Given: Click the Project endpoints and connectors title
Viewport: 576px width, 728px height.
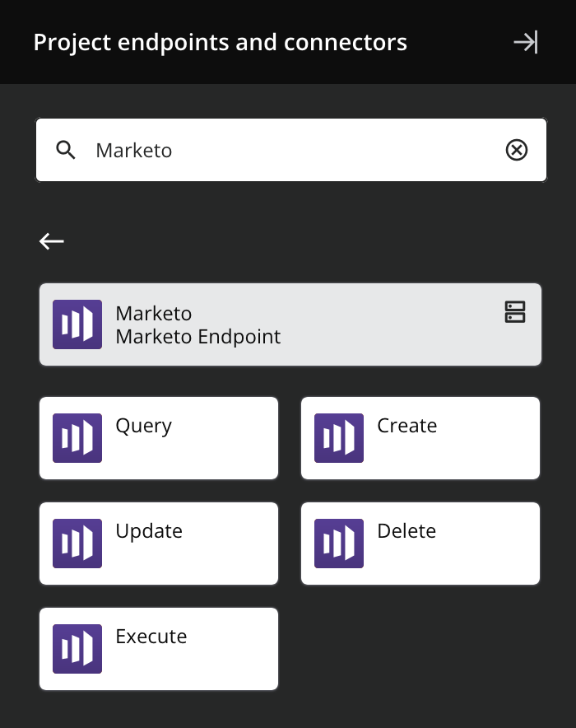Looking at the screenshot, I should (x=219, y=42).
